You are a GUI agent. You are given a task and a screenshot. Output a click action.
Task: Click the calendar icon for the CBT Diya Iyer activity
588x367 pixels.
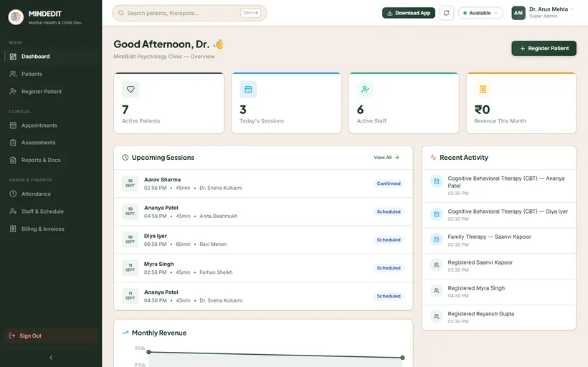coord(437,214)
